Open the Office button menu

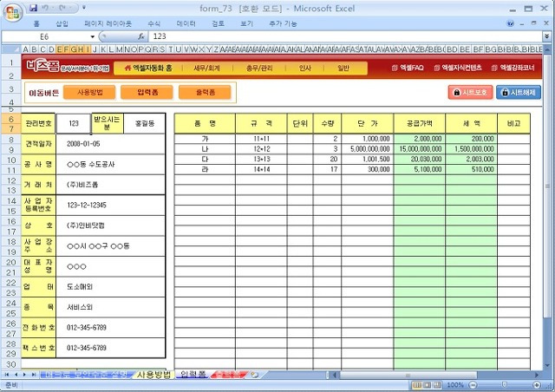coord(13,13)
